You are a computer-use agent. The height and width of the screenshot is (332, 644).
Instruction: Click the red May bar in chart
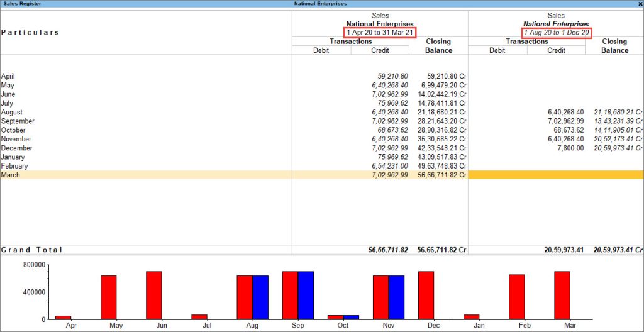[109, 297]
